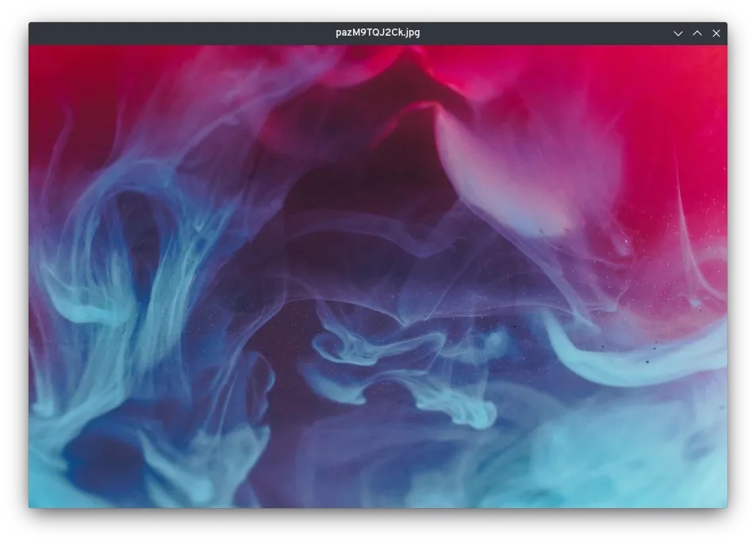Close the pazM9TQJ2Ck.jpg viewer window
This screenshot has width=756, height=543.
point(716,33)
